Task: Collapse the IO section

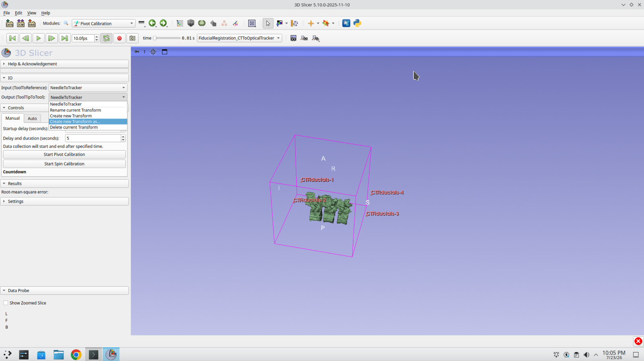Action: click(64, 78)
